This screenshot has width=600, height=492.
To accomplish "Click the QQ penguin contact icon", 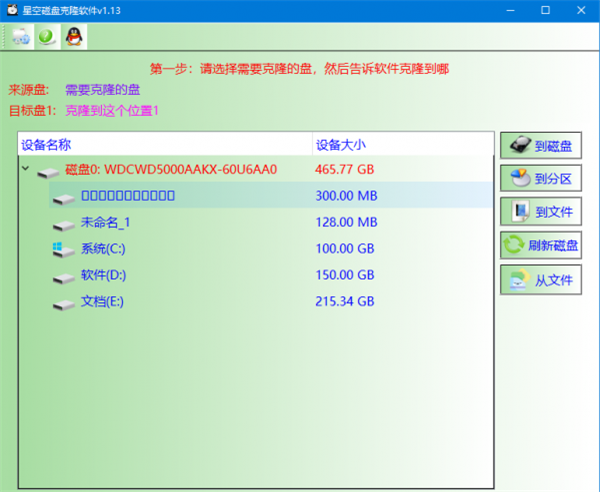I will 73,37.
